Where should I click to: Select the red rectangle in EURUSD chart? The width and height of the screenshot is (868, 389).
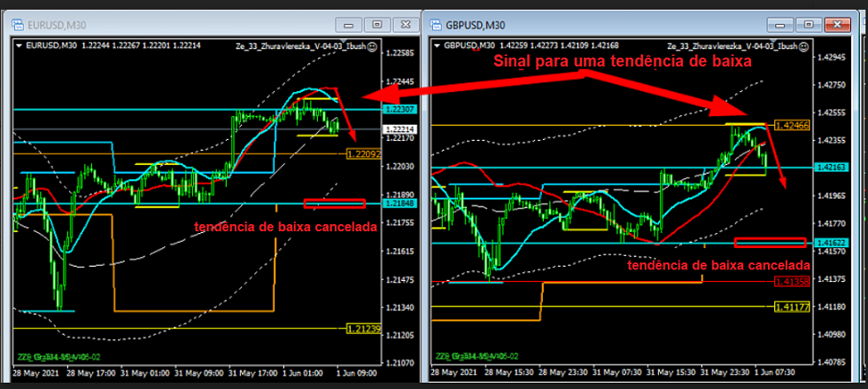pyautogui.click(x=334, y=204)
